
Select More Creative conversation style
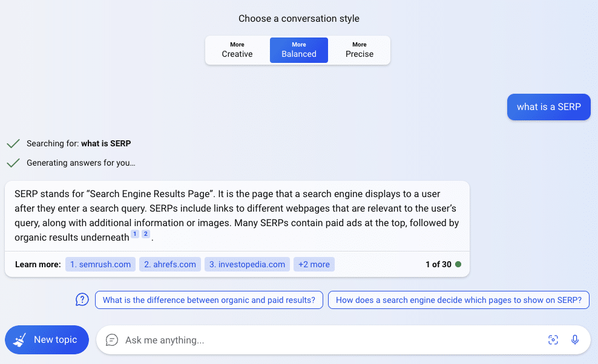click(237, 50)
